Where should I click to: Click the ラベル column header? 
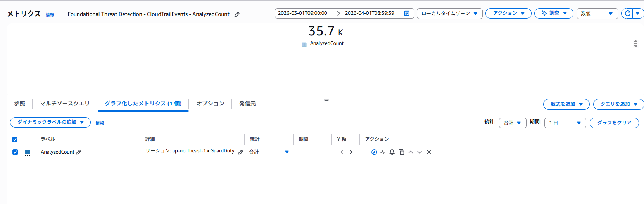48,139
